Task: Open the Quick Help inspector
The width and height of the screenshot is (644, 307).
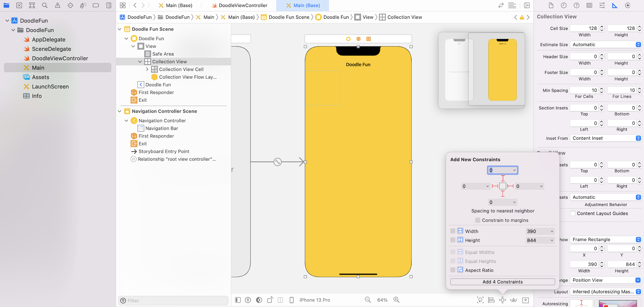Action: click(576, 5)
